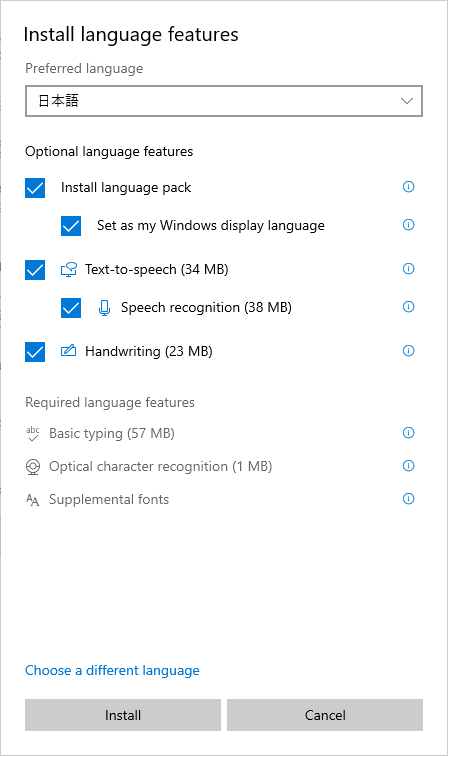Image resolution: width=449 pixels, height=757 pixels.
Task: Click Choose a different language link
Action: coord(112,670)
